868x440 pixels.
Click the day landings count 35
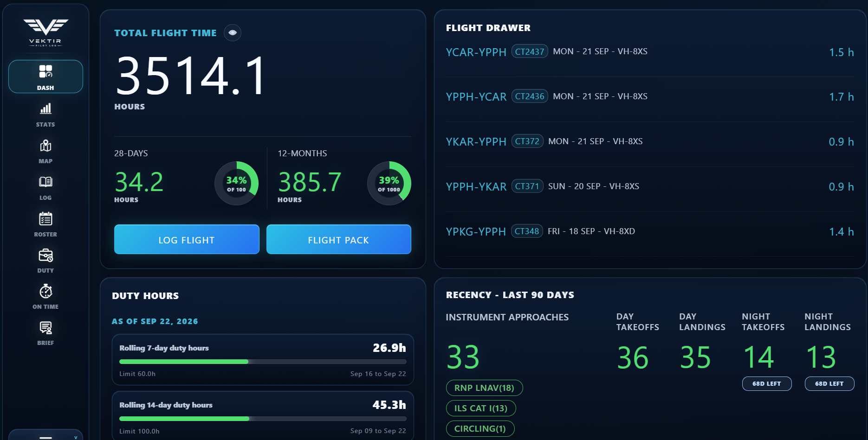695,357
